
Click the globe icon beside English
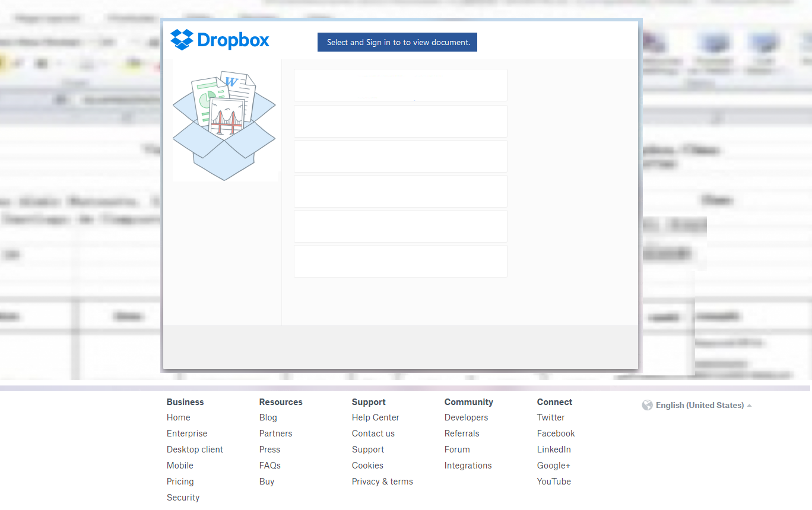pyautogui.click(x=648, y=406)
